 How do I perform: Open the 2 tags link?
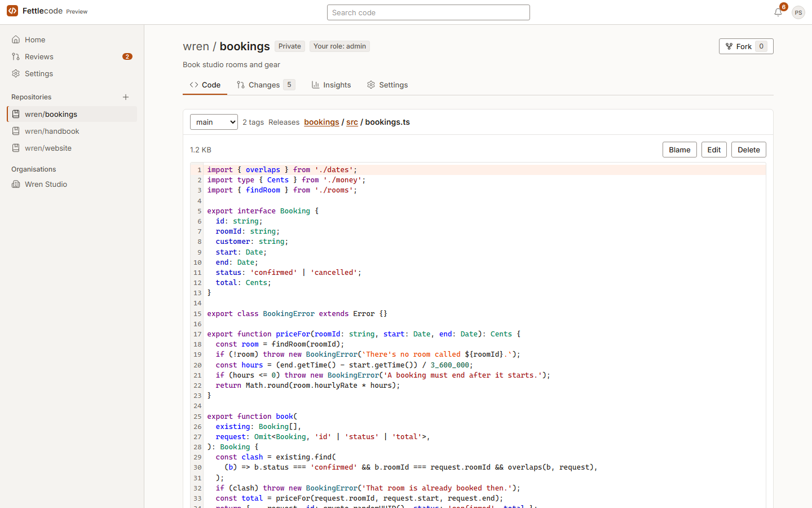[x=253, y=122]
